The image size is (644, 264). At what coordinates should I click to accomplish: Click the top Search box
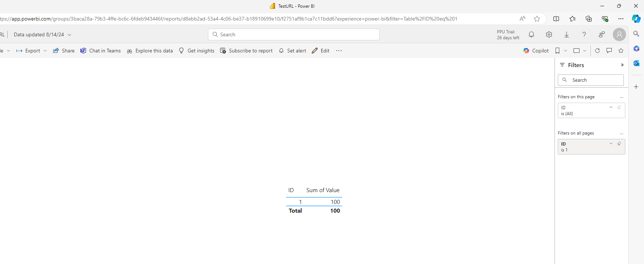[x=294, y=34]
